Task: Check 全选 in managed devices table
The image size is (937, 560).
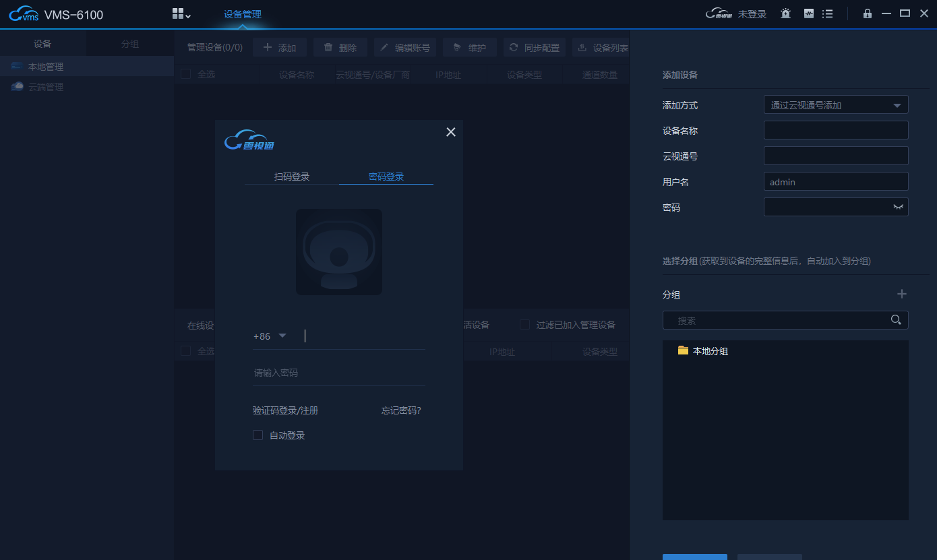Action: 186,74
